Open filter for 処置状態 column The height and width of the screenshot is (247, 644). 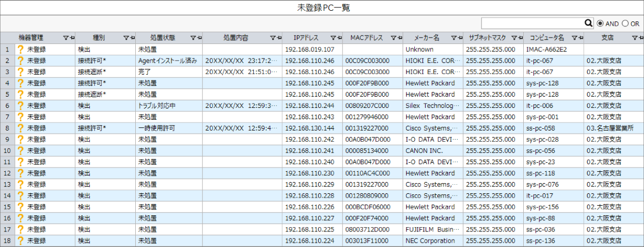(193, 38)
